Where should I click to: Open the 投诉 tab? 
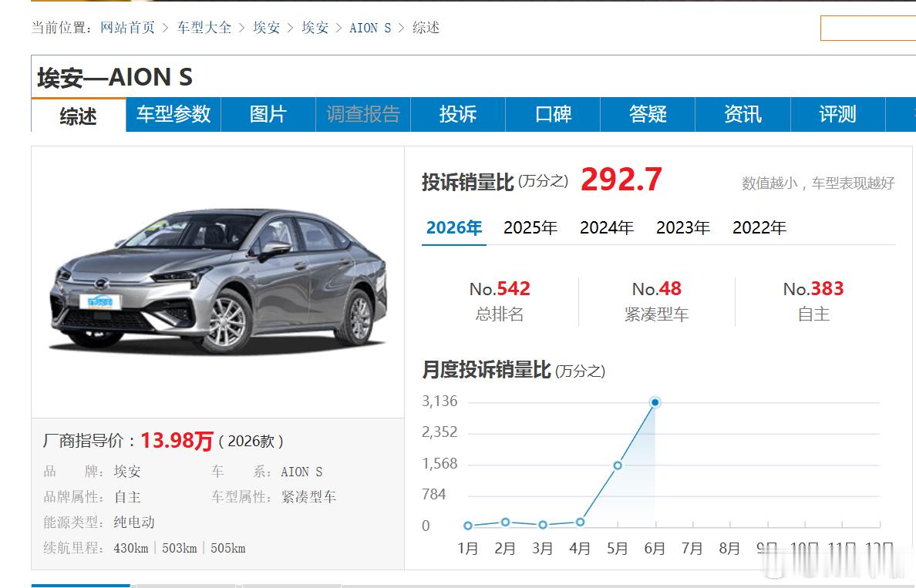point(458,115)
